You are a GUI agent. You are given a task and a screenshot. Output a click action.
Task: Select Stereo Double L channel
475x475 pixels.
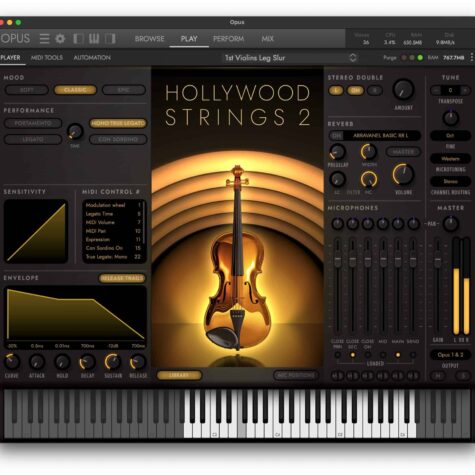click(336, 90)
